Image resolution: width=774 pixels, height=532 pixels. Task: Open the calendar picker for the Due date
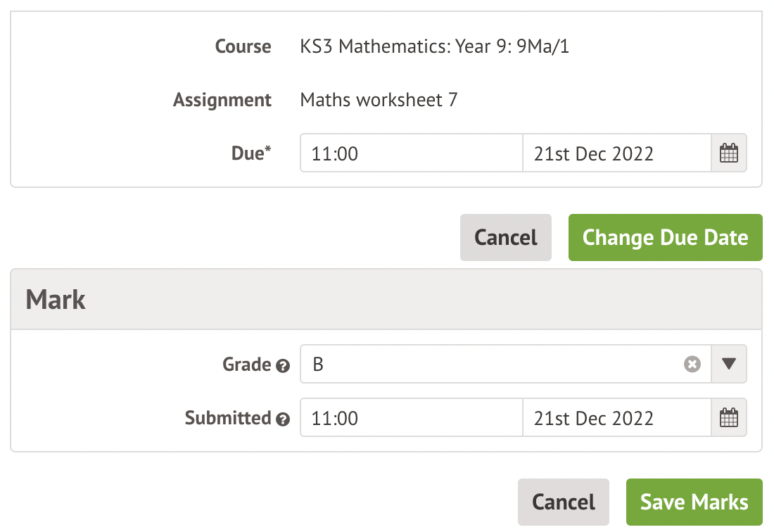[x=728, y=153]
